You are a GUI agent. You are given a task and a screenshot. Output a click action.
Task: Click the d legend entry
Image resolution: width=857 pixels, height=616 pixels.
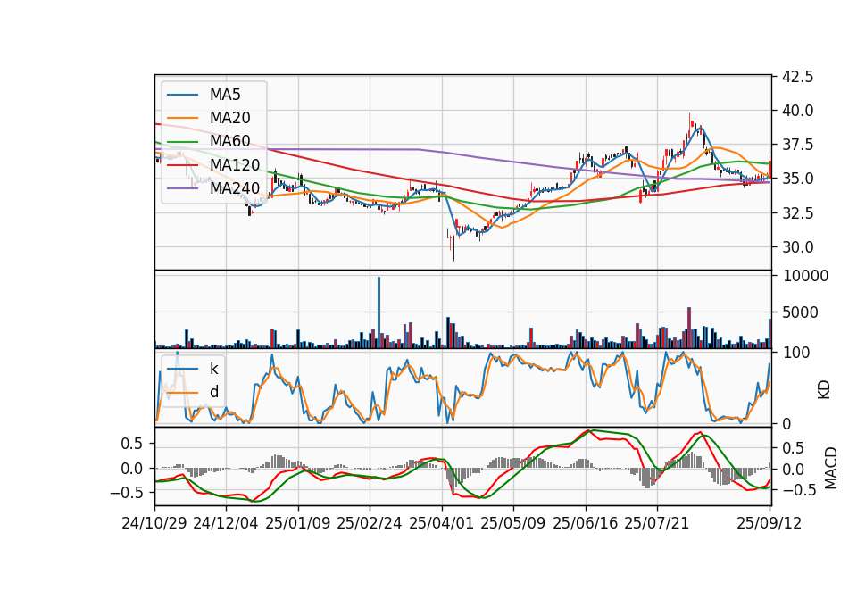[x=213, y=392]
